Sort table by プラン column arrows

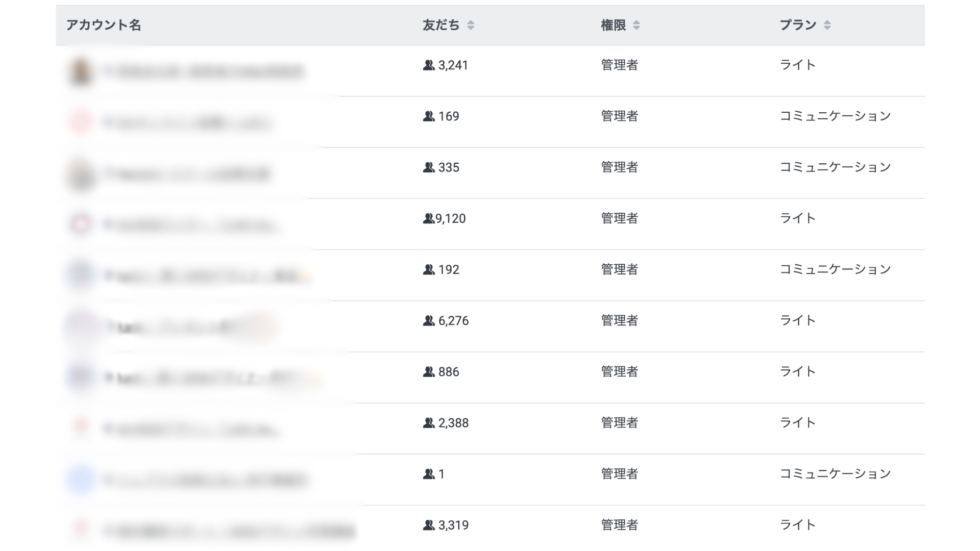(827, 25)
